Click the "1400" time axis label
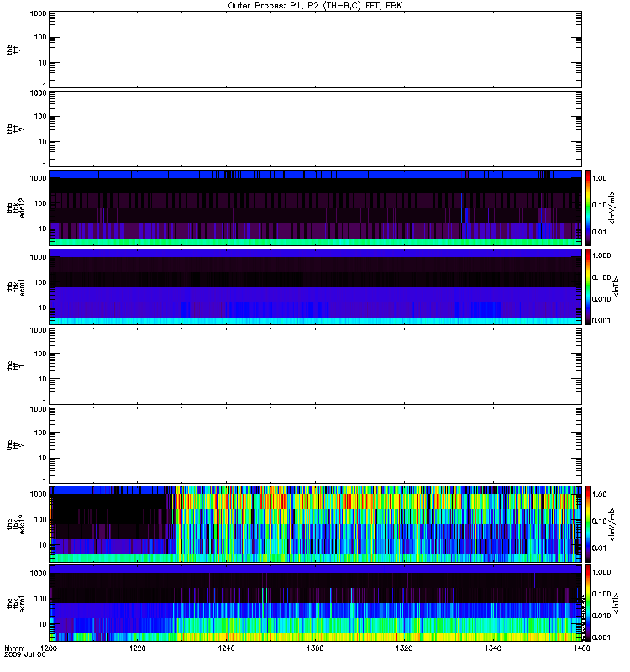 [x=581, y=648]
